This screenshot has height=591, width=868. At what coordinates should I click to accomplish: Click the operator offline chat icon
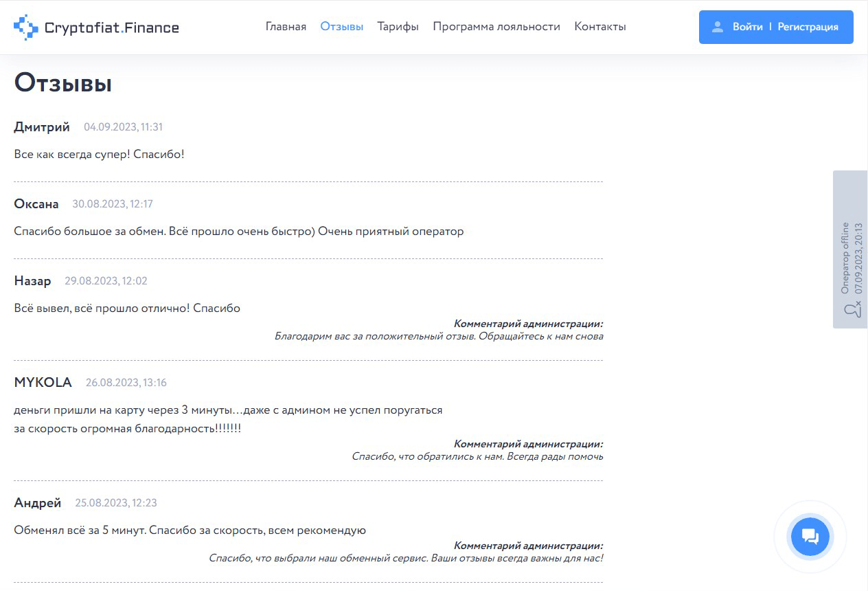(x=852, y=311)
